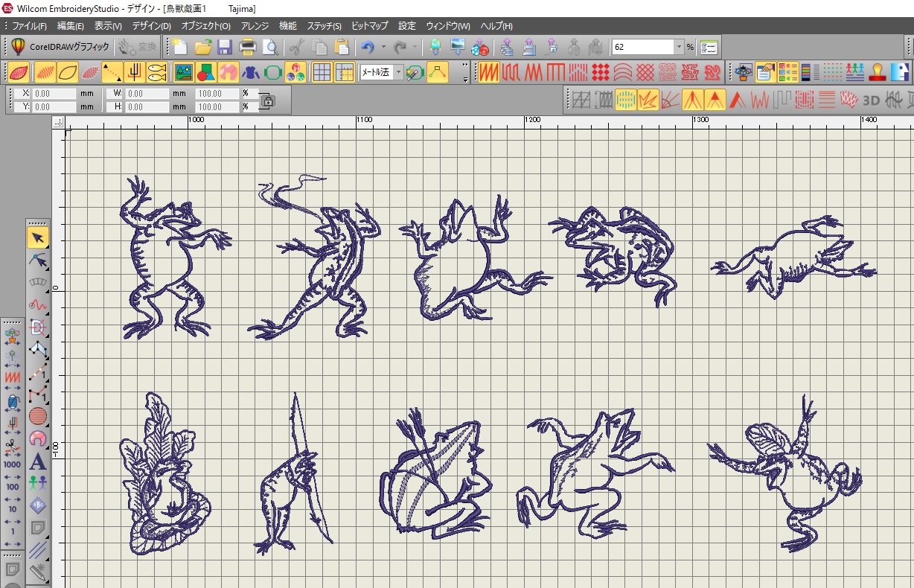Switch to CorelDRAW グラフィック mode
Image resolution: width=914 pixels, height=588 pixels.
click(60, 47)
